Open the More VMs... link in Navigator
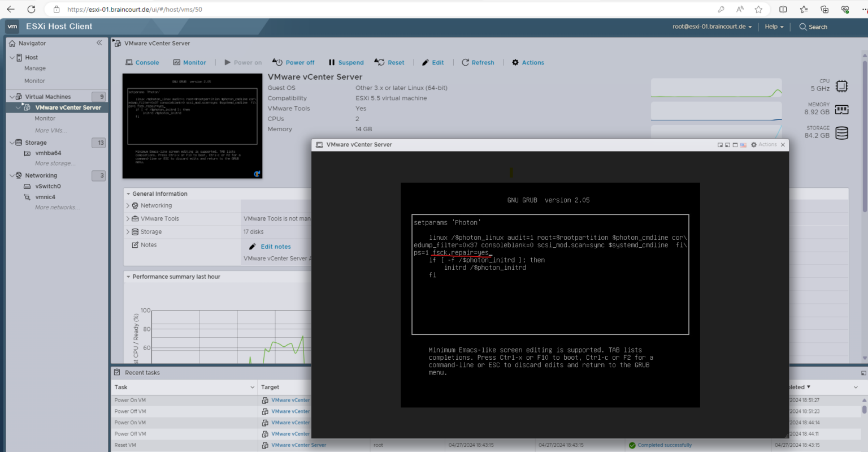This screenshot has height=452, width=868. click(51, 131)
